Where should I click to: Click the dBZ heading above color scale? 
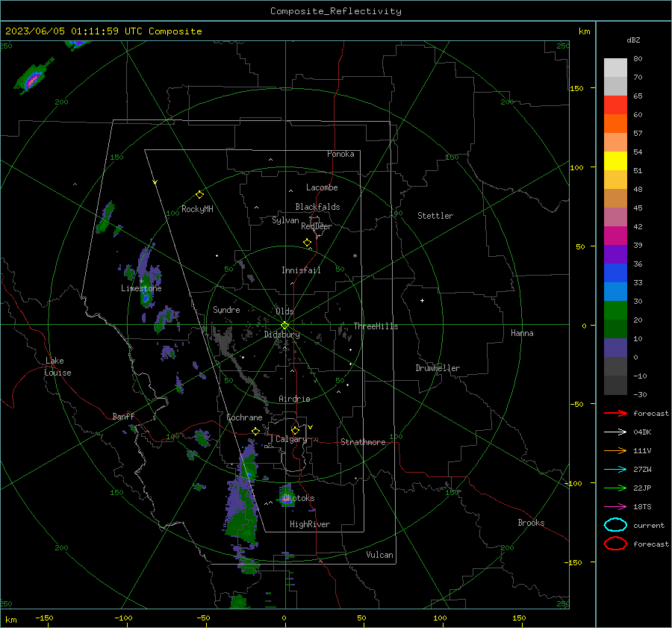633,40
